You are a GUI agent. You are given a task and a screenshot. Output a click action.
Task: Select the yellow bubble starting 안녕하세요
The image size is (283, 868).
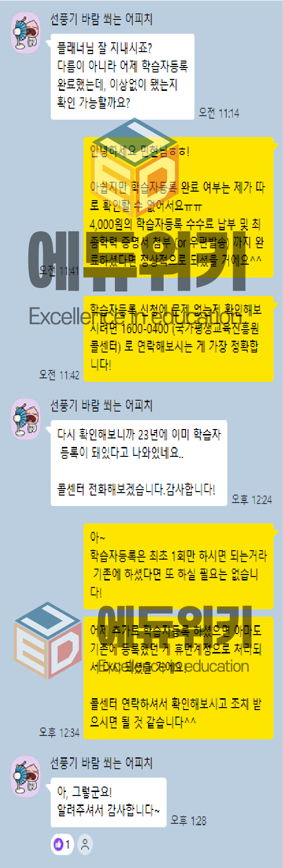(x=178, y=208)
